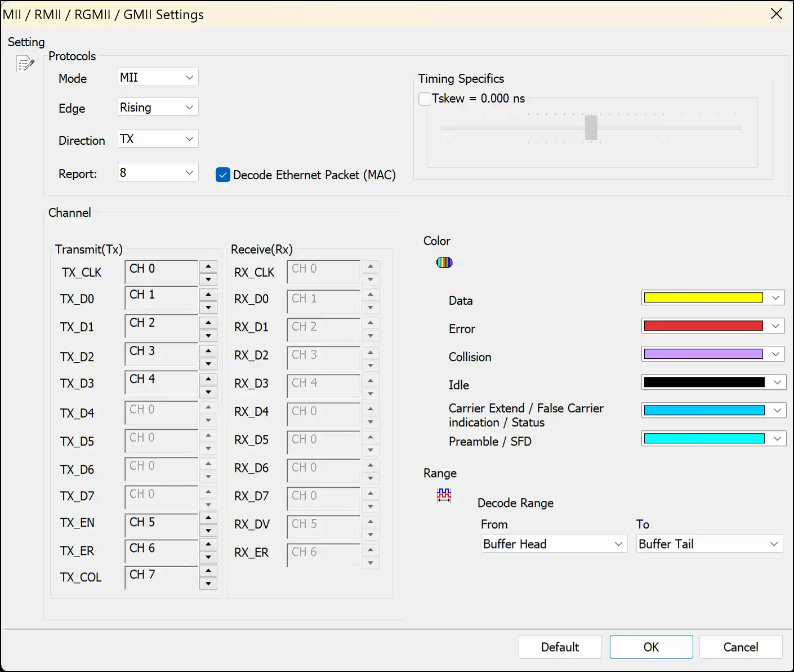Click the rainbow Color palette icon
Viewport: 794px width, 672px height.
(x=444, y=262)
